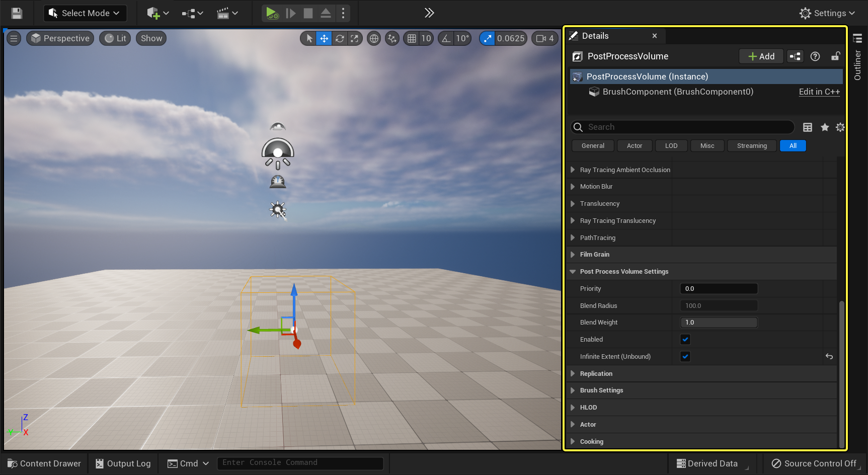Click the eject from player button
The width and height of the screenshot is (868, 475).
tap(326, 13)
